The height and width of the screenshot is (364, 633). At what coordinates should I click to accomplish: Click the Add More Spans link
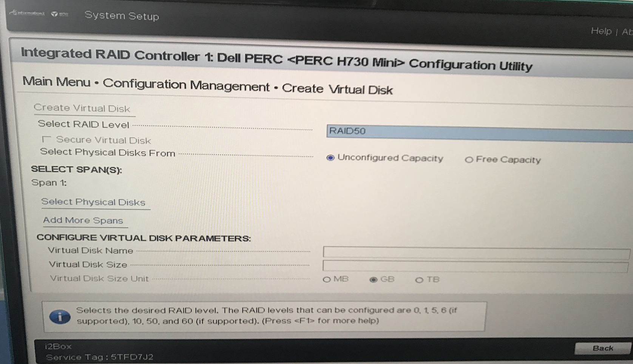click(83, 220)
